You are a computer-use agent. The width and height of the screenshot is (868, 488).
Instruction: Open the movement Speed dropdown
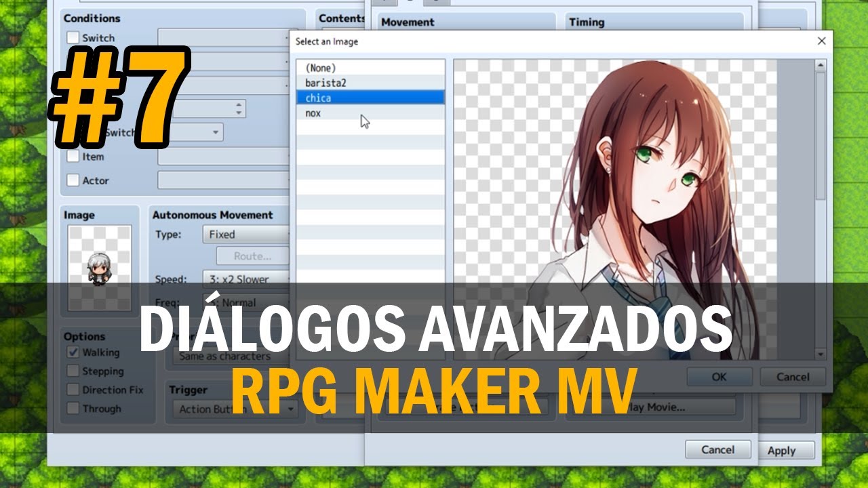[x=247, y=279]
